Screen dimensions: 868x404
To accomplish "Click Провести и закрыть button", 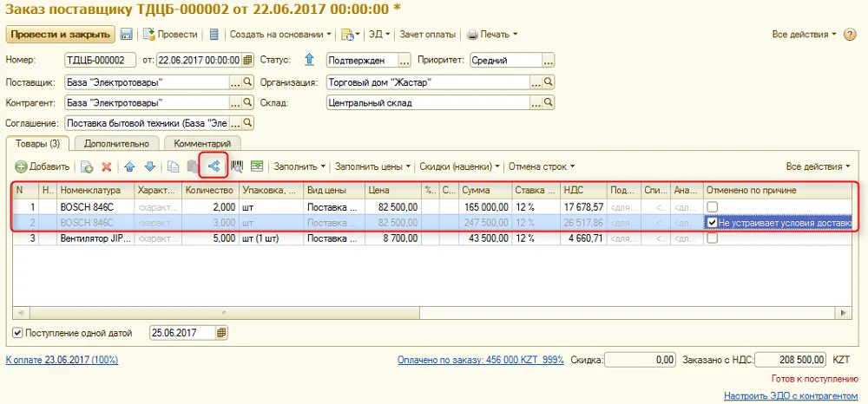I will (x=61, y=35).
